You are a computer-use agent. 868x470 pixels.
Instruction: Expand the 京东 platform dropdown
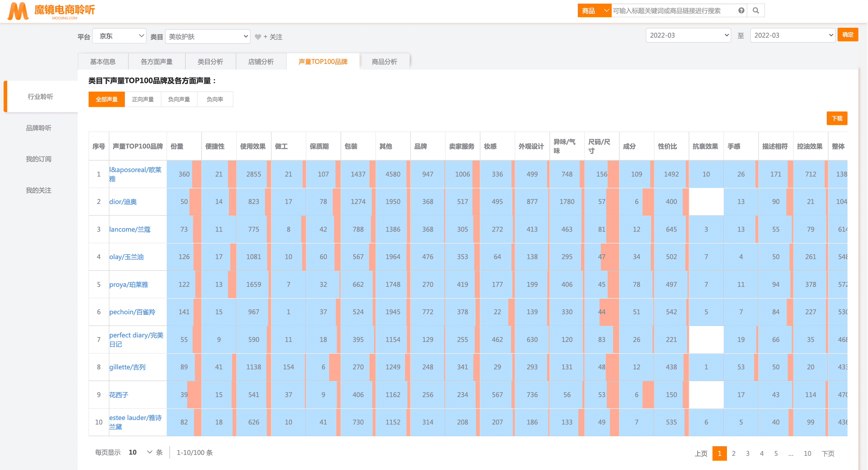coord(119,36)
